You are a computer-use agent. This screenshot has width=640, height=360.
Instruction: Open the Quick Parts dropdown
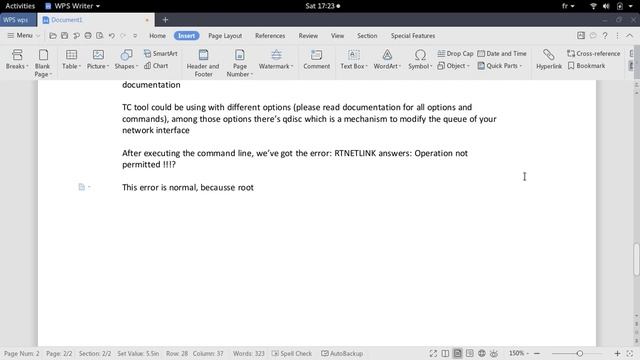(x=500, y=66)
